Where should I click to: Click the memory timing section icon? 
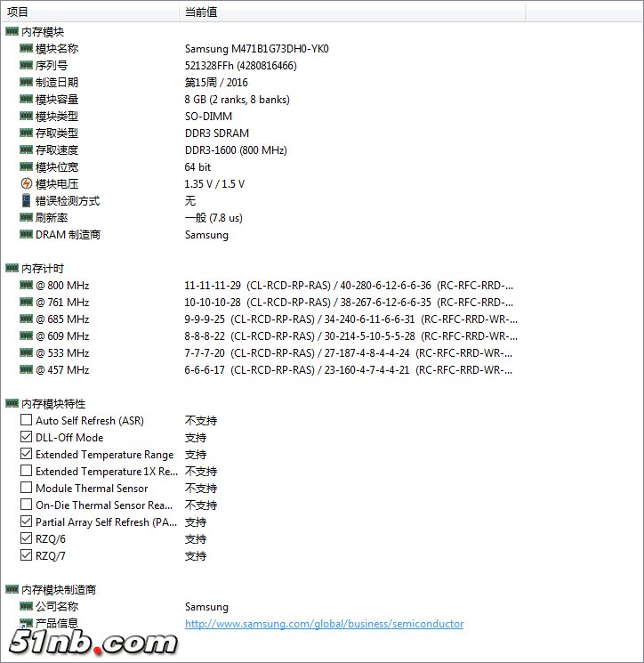(x=12, y=269)
